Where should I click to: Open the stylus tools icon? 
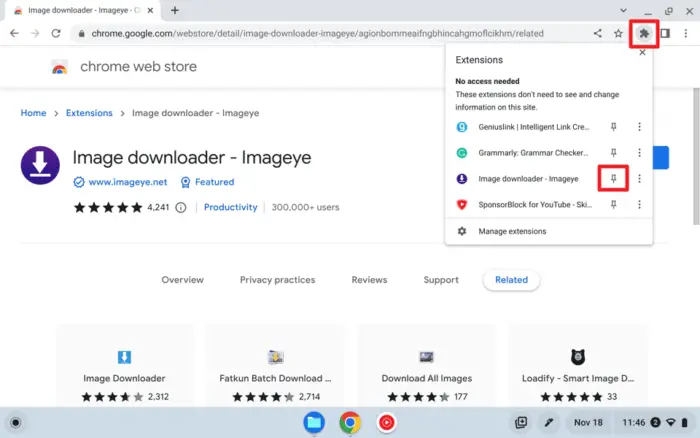point(549,422)
